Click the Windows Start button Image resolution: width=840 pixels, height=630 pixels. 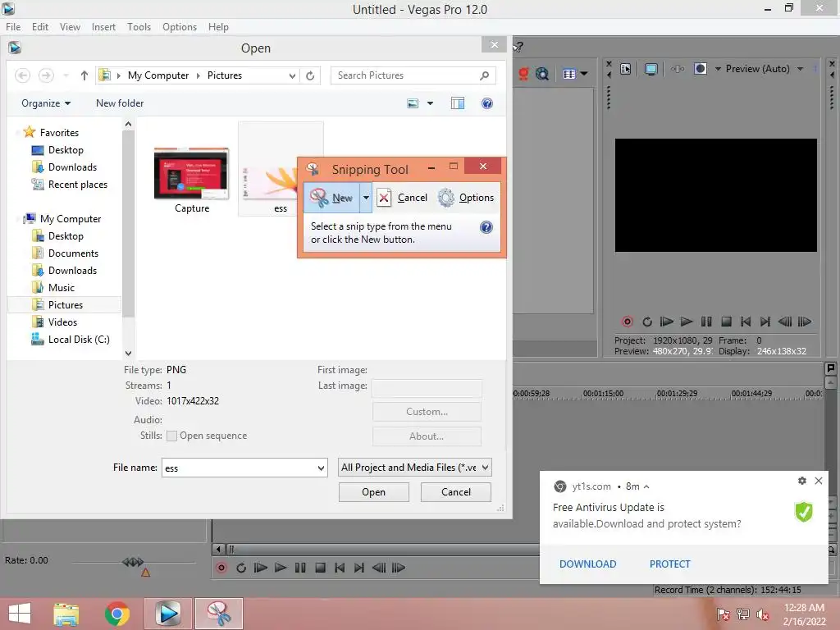[20, 614]
